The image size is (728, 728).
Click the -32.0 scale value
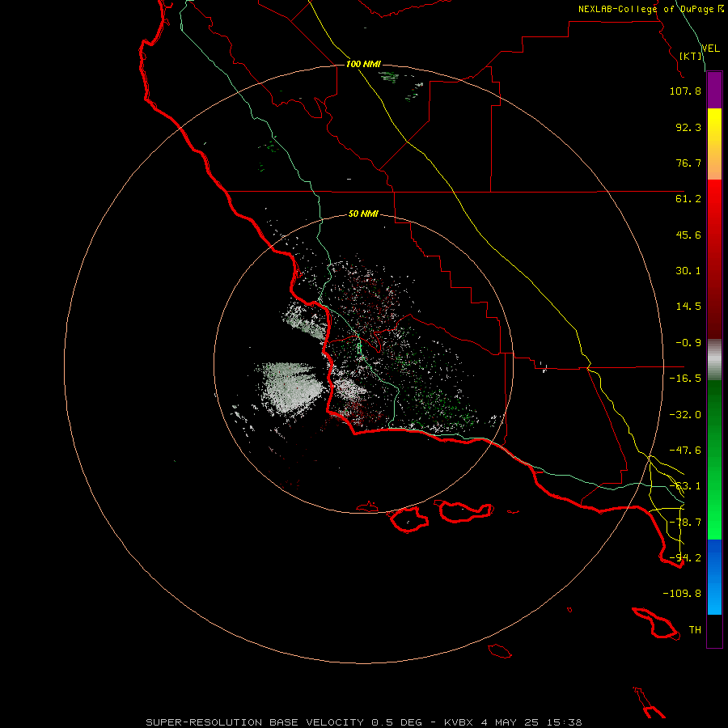[685, 415]
